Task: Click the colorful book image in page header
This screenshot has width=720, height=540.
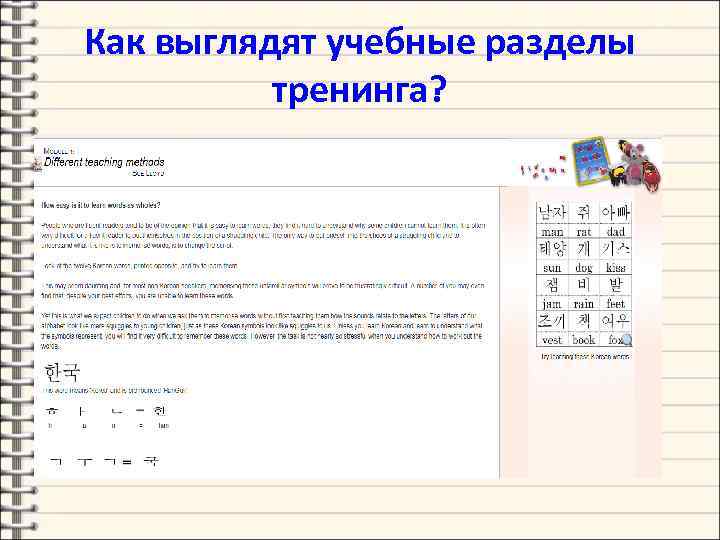Action: [x=590, y=161]
